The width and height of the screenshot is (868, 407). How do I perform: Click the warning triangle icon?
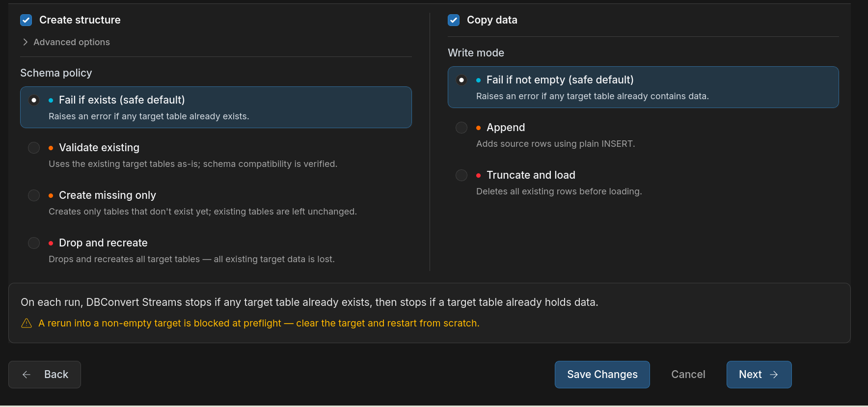[27, 323]
